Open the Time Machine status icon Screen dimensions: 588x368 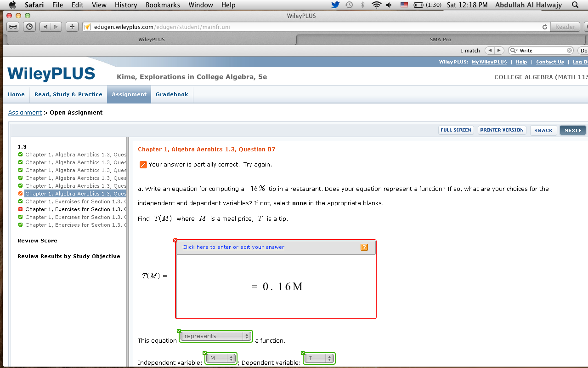[349, 5]
